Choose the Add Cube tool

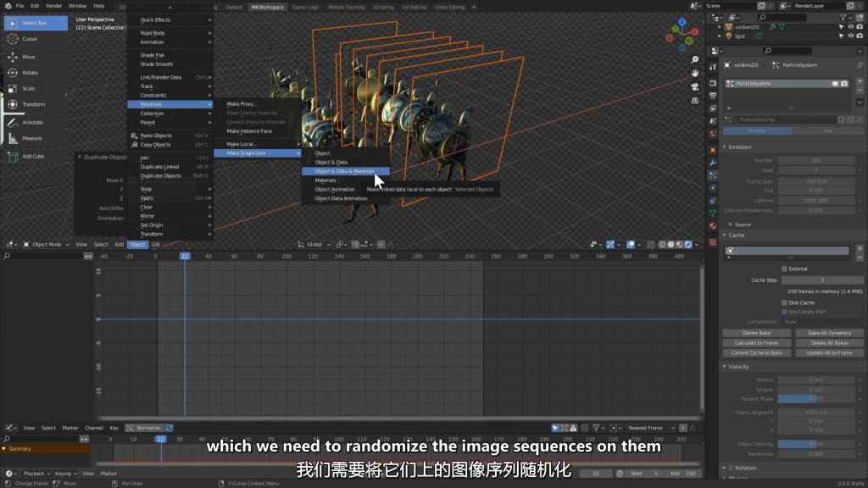32,156
